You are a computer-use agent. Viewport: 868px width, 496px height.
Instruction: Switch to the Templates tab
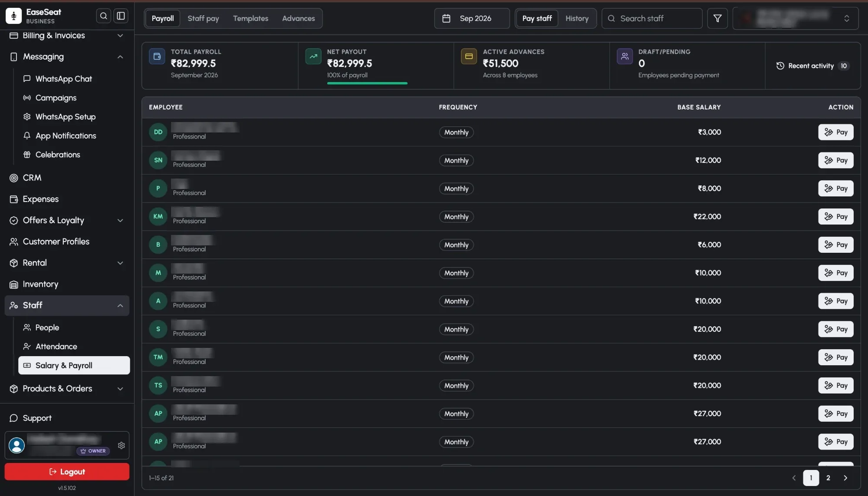[x=250, y=18]
